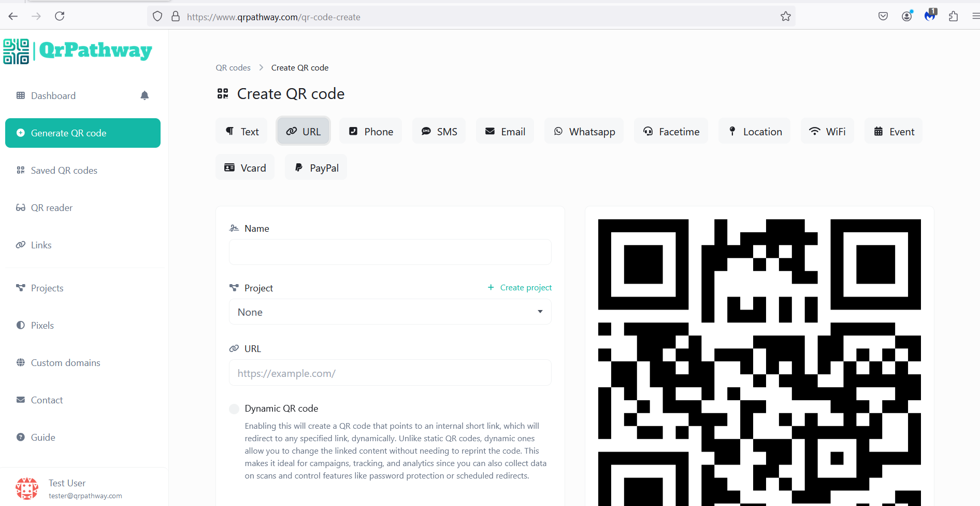This screenshot has height=506, width=980.
Task: Select the Facetime QR type
Action: 671,132
